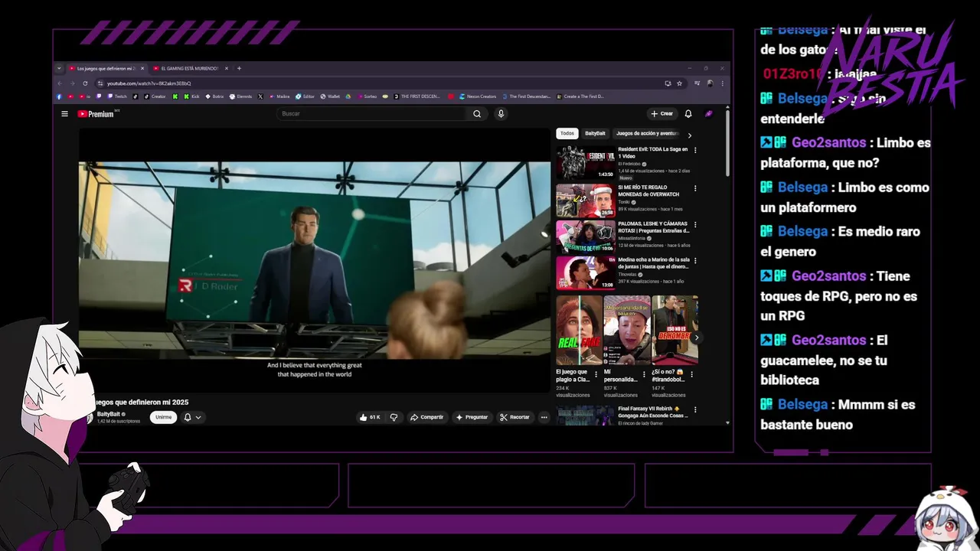The height and width of the screenshot is (551, 980).
Task: Open the Facebook bookmark icon
Action: [59, 96]
